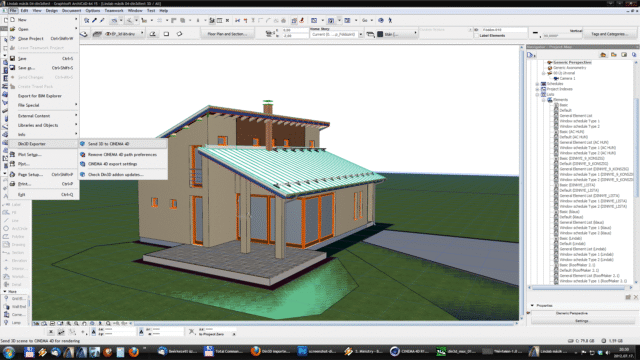Screen dimensions: 640x360
Task: Select the Arc/Circle tool in the toolbox
Action: tap(14, 229)
